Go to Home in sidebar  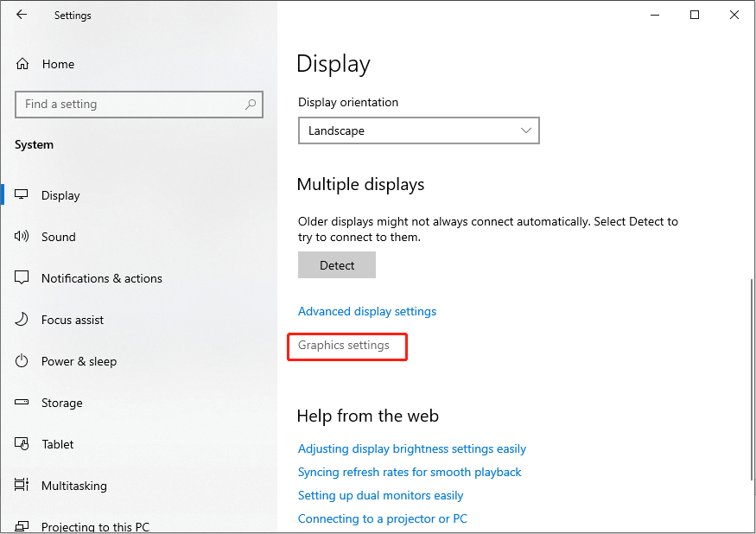(58, 64)
